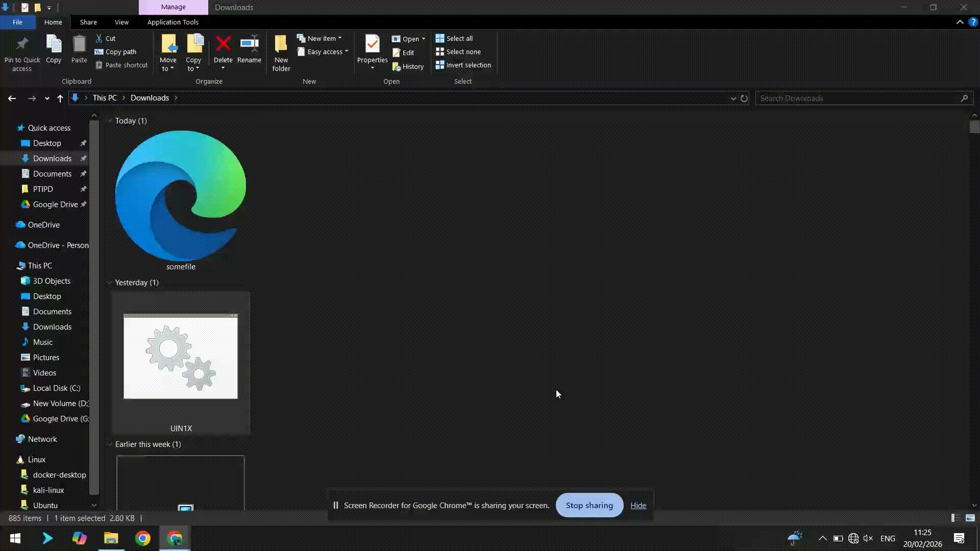Switch to large icons view in status bar
The width and height of the screenshot is (980, 551).
(x=970, y=518)
